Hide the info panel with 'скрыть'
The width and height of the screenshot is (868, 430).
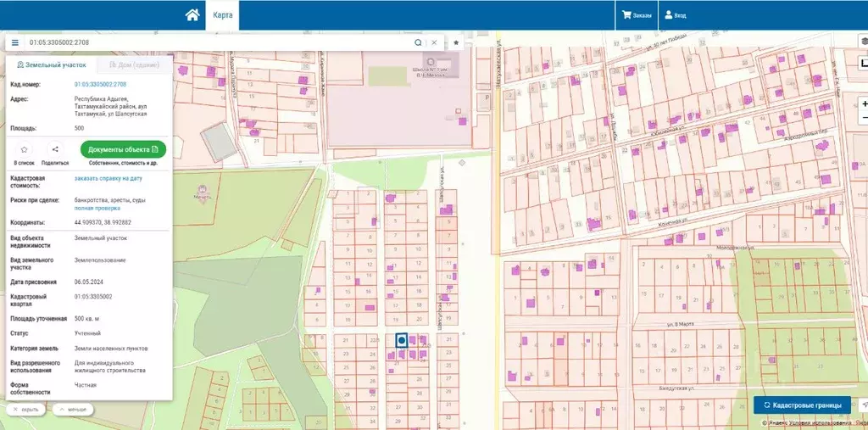pos(25,409)
